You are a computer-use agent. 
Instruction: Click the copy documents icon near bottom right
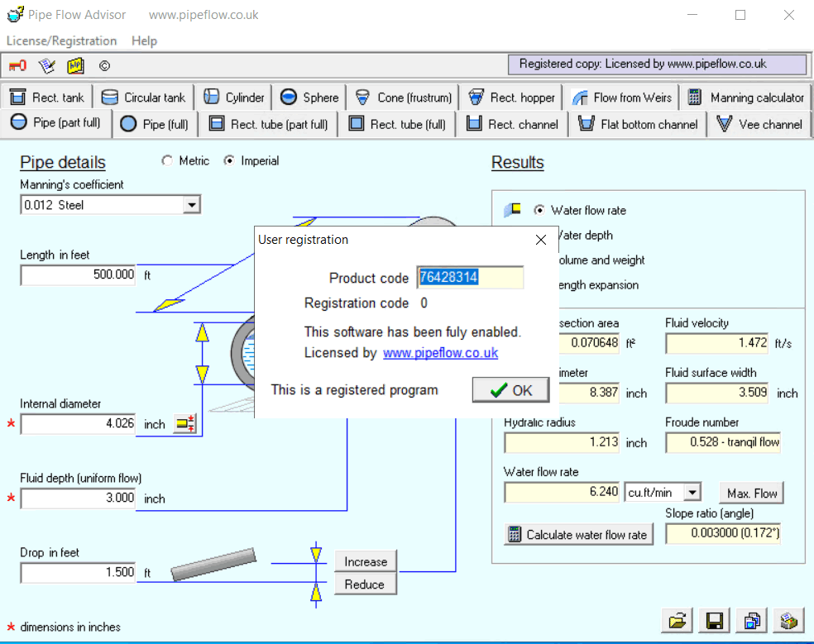pyautogui.click(x=751, y=620)
